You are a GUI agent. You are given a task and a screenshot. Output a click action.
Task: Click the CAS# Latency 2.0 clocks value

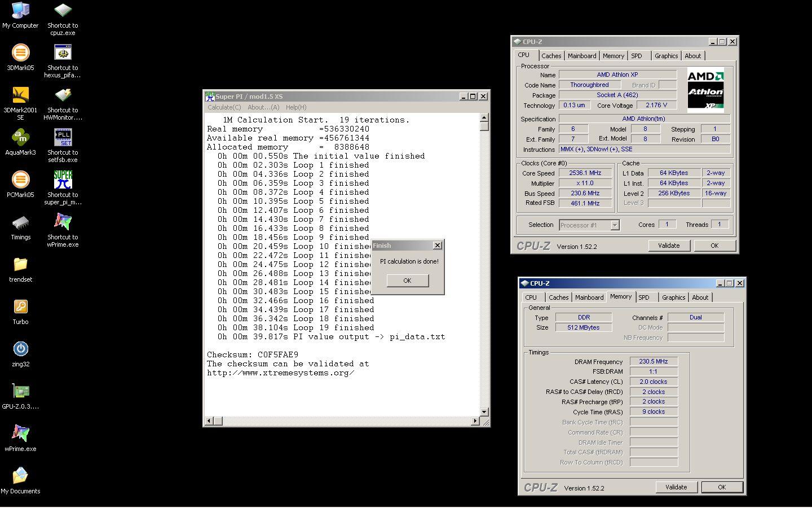[654, 382]
